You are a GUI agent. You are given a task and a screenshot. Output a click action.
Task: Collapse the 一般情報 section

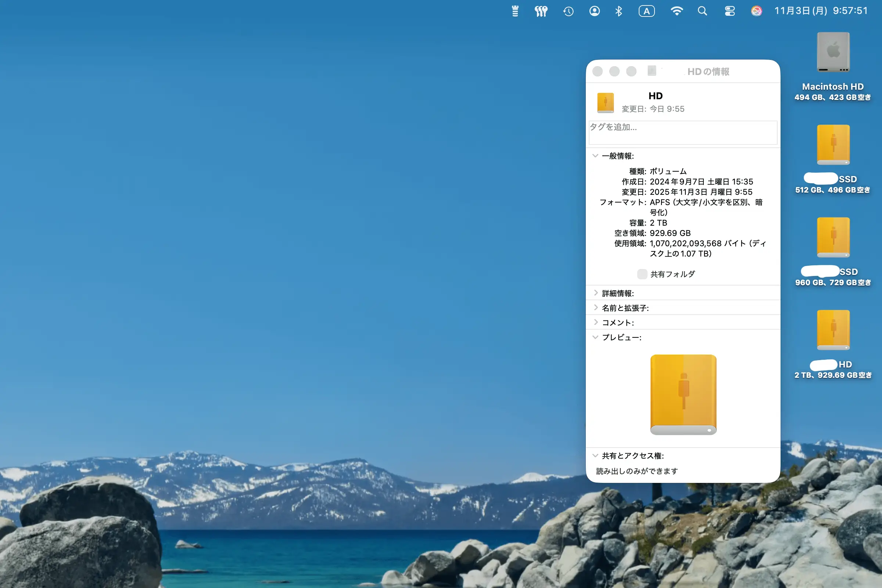(x=595, y=155)
